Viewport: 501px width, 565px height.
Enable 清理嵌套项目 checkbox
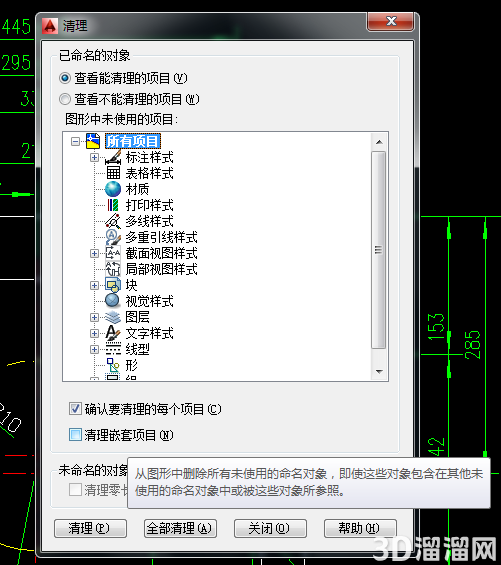(x=75, y=435)
